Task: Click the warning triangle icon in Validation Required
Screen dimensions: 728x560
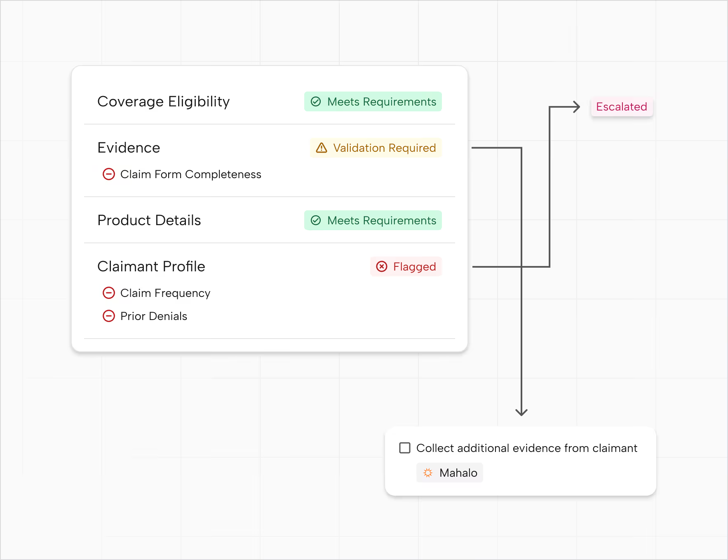Action: pos(322,148)
